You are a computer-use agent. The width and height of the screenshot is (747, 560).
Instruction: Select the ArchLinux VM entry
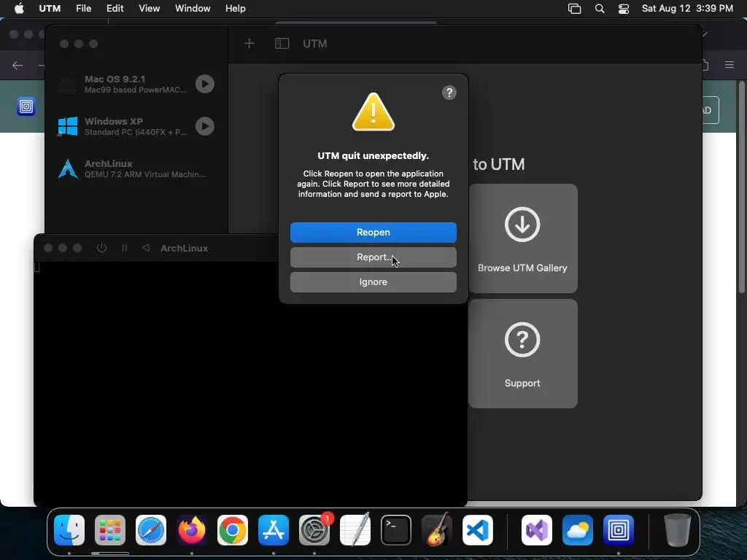(x=136, y=168)
